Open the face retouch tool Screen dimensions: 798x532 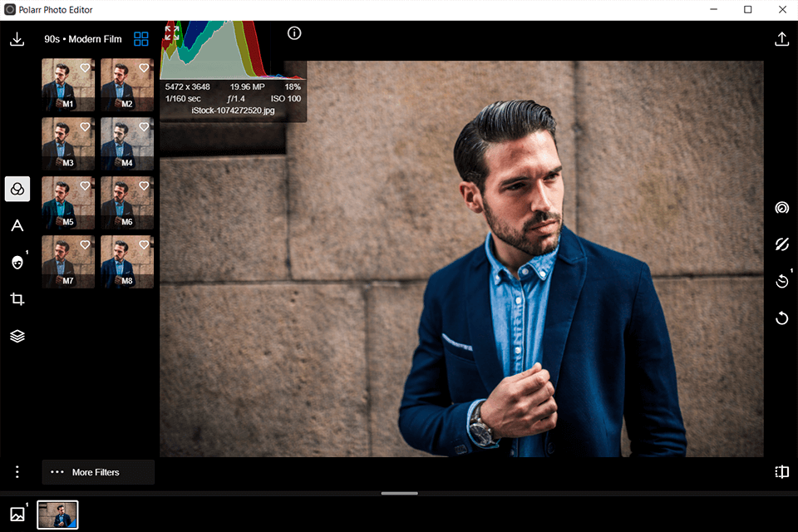point(17,262)
